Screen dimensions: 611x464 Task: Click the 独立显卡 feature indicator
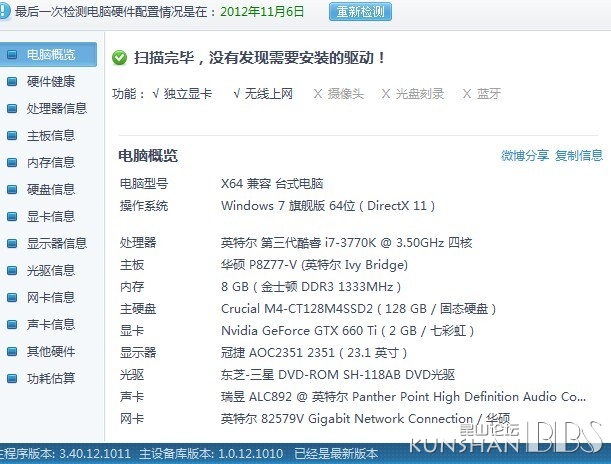(x=182, y=94)
